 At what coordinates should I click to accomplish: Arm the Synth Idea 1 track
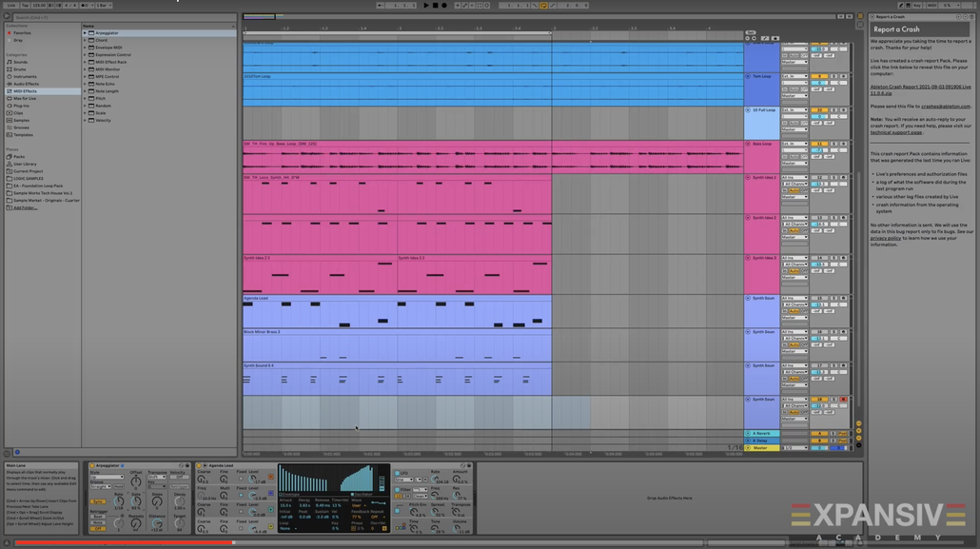coord(843,178)
